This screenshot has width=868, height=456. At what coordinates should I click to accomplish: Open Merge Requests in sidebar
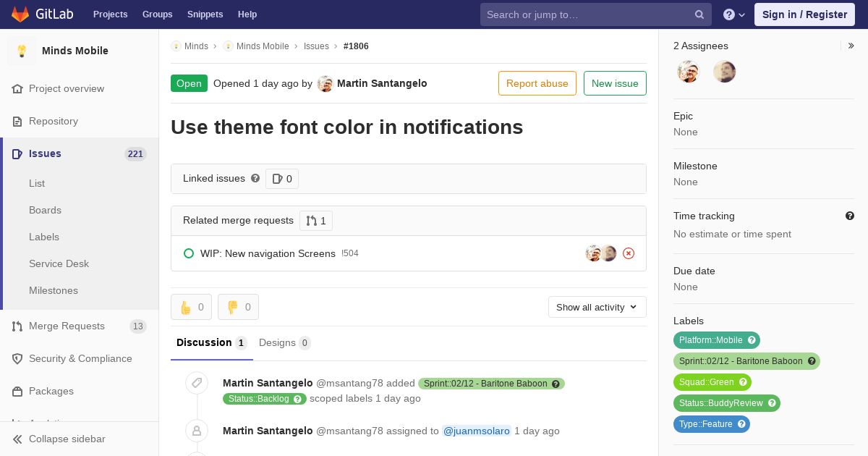67,326
